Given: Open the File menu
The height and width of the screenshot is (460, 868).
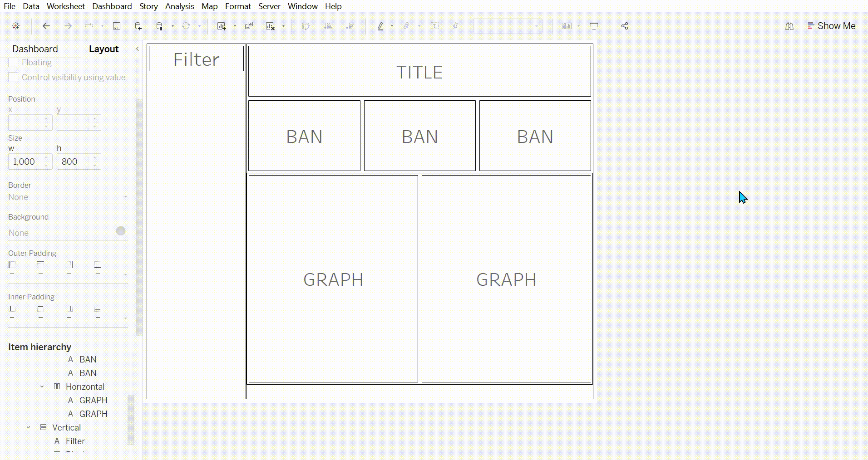Looking at the screenshot, I should [10, 6].
